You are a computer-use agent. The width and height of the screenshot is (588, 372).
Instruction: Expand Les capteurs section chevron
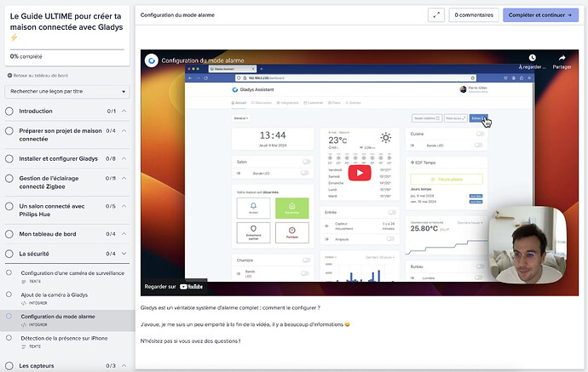click(x=124, y=366)
